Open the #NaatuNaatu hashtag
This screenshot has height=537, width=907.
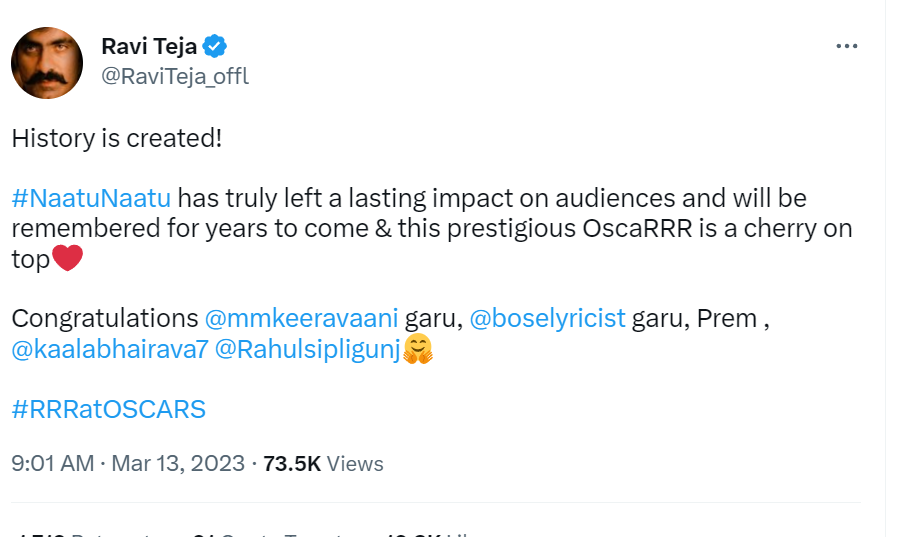91,197
